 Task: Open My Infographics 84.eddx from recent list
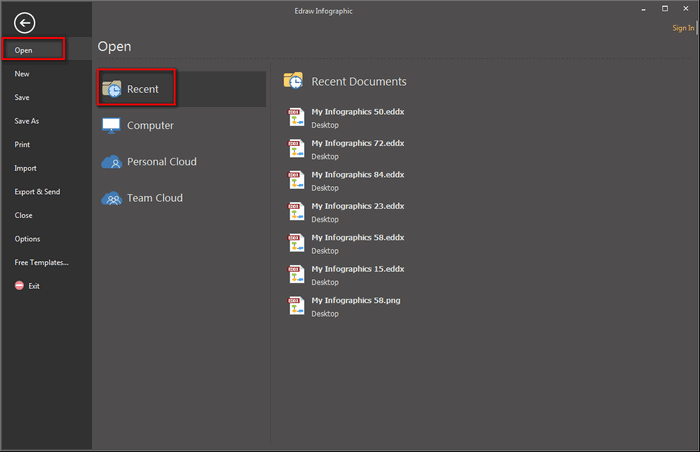[x=357, y=174]
